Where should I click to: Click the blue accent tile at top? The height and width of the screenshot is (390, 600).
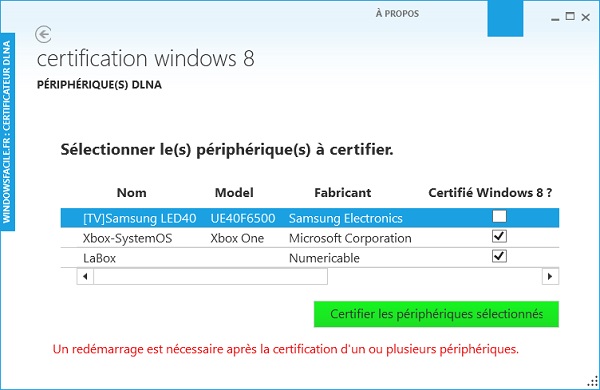[x=505, y=18]
